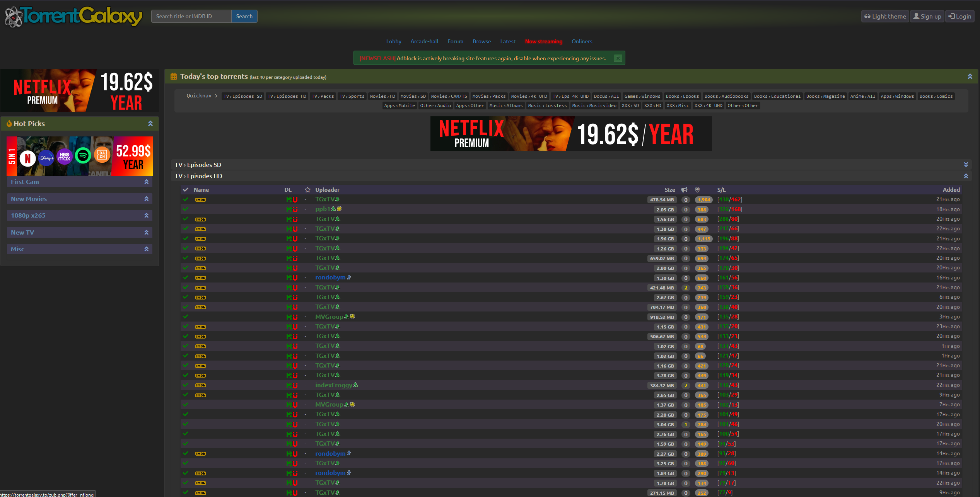Screen dimensions: 980x497
Task: Open the IMDb badge in first torrent row
Action: click(x=200, y=200)
